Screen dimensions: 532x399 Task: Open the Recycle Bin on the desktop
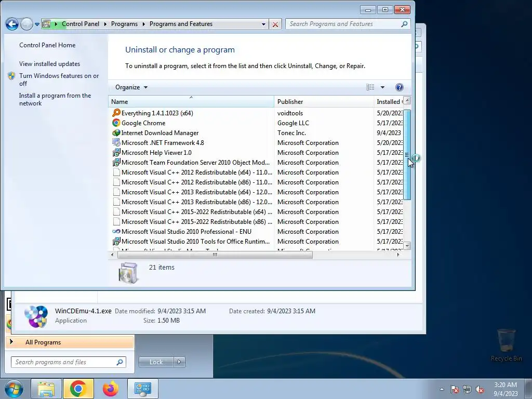[x=506, y=345]
